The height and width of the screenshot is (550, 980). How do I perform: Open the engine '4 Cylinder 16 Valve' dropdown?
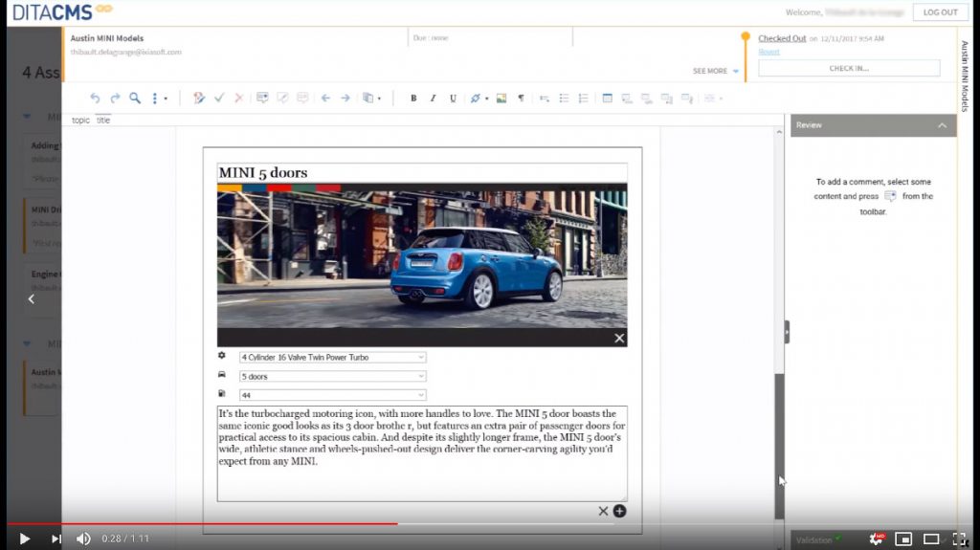332,358
